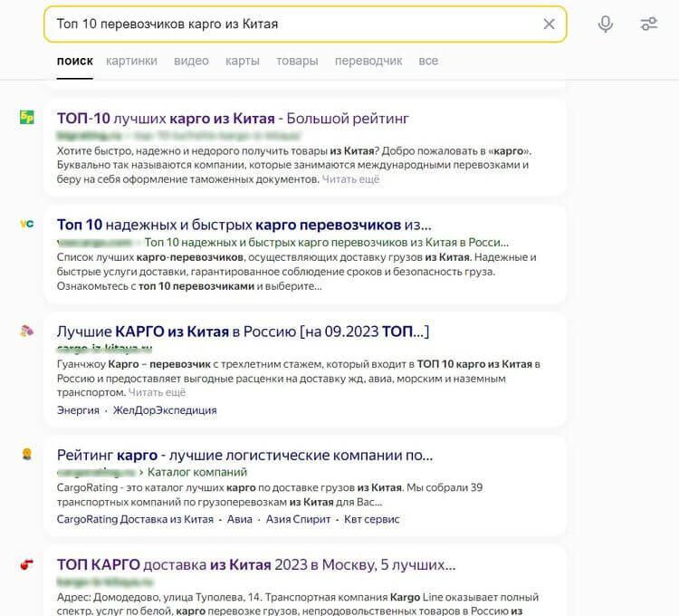This screenshot has height=616, width=679.
Task: Open the Азия Спирит sitelink
Action: point(298,519)
